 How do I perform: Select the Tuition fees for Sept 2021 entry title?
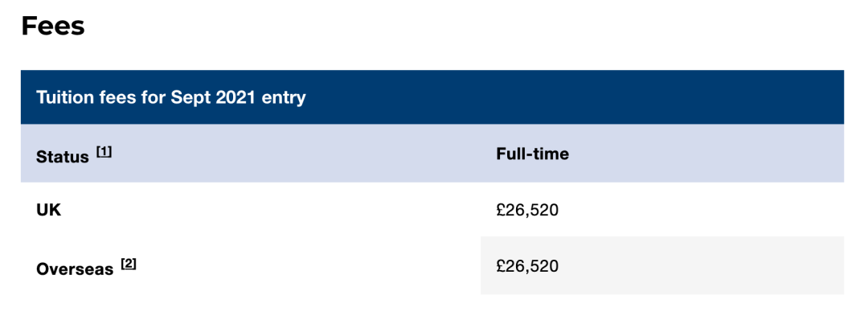pyautogui.click(x=171, y=97)
